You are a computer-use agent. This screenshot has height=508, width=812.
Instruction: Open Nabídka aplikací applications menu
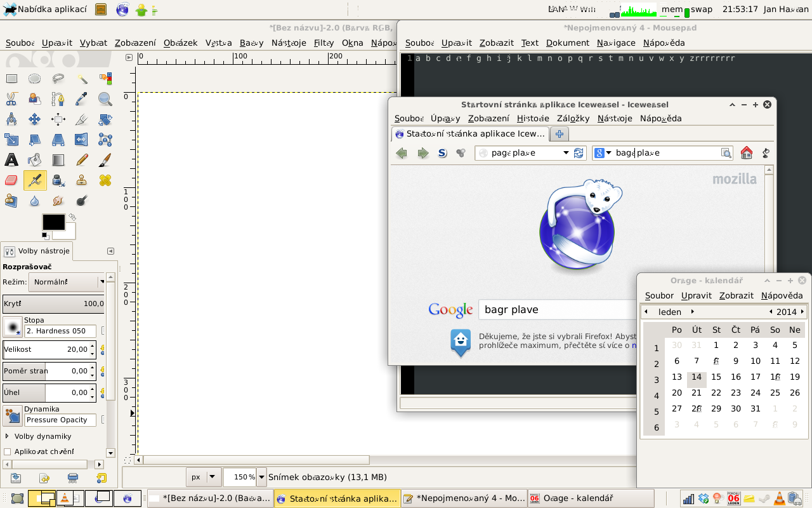(45, 9)
